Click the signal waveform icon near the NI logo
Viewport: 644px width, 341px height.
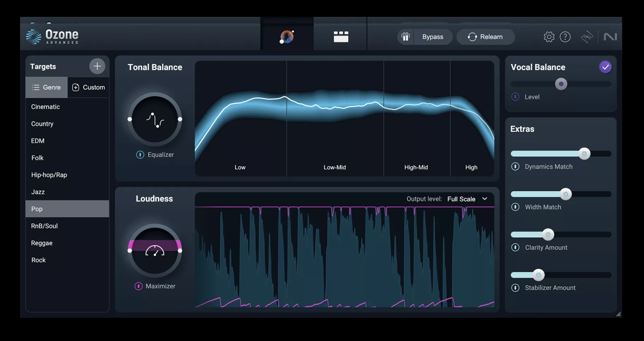(588, 36)
